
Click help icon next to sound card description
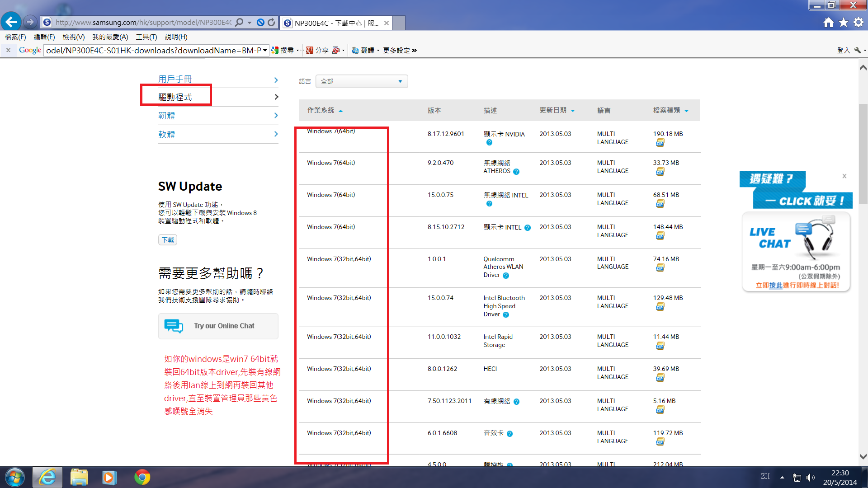(x=509, y=434)
